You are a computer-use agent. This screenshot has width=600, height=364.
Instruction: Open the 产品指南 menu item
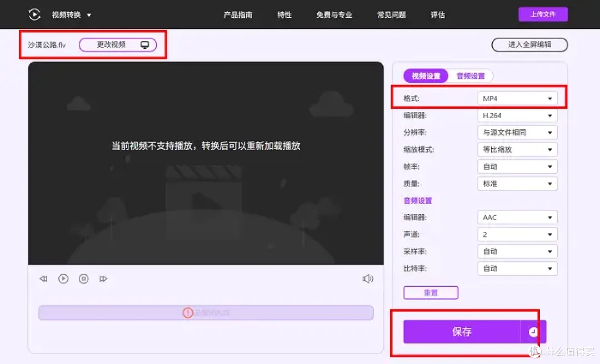pyautogui.click(x=238, y=15)
